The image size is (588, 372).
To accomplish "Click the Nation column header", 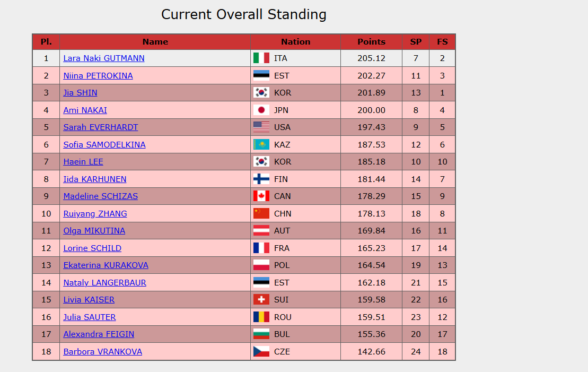I will [x=295, y=42].
